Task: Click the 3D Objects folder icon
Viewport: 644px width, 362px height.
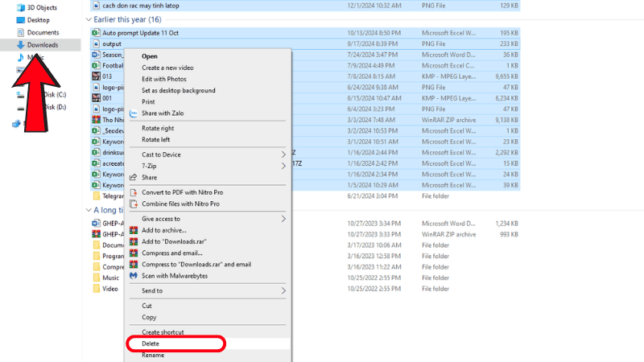Action: [x=20, y=7]
